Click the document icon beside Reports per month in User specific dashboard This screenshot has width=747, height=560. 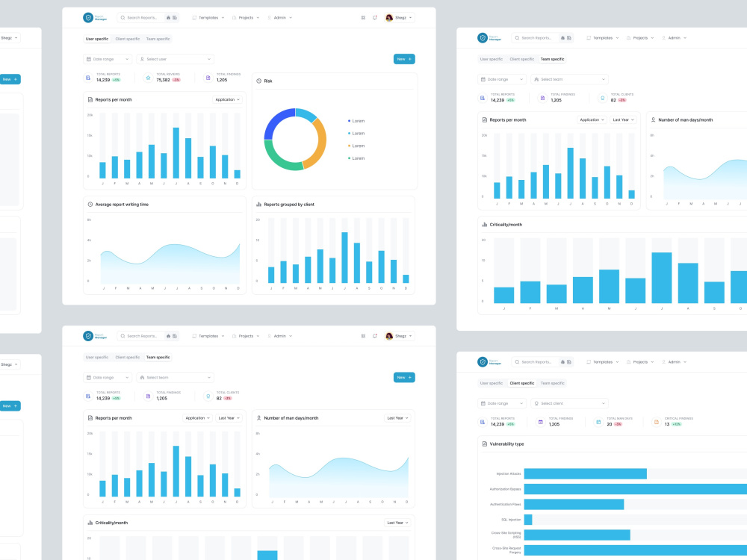coord(90,99)
